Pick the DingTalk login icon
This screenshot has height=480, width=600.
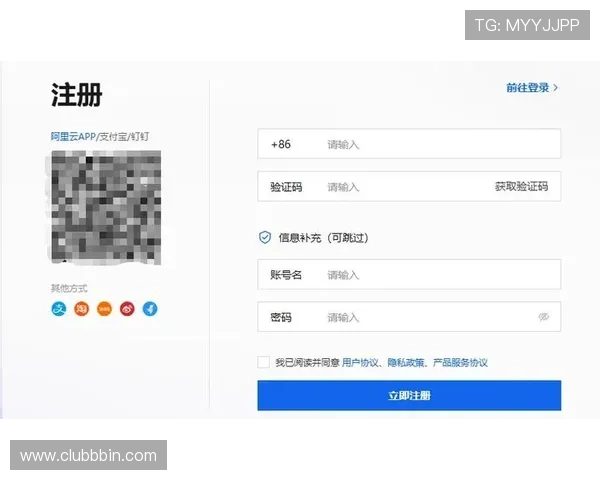(150, 309)
